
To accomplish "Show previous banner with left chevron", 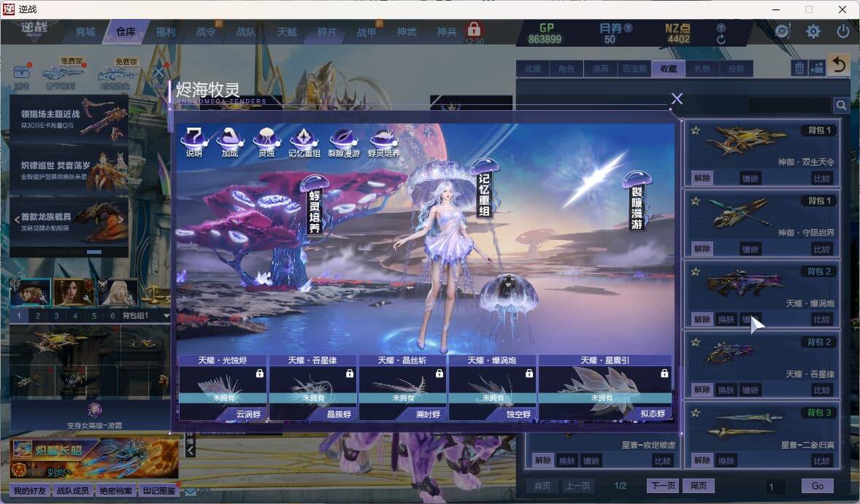I will click(17, 219).
